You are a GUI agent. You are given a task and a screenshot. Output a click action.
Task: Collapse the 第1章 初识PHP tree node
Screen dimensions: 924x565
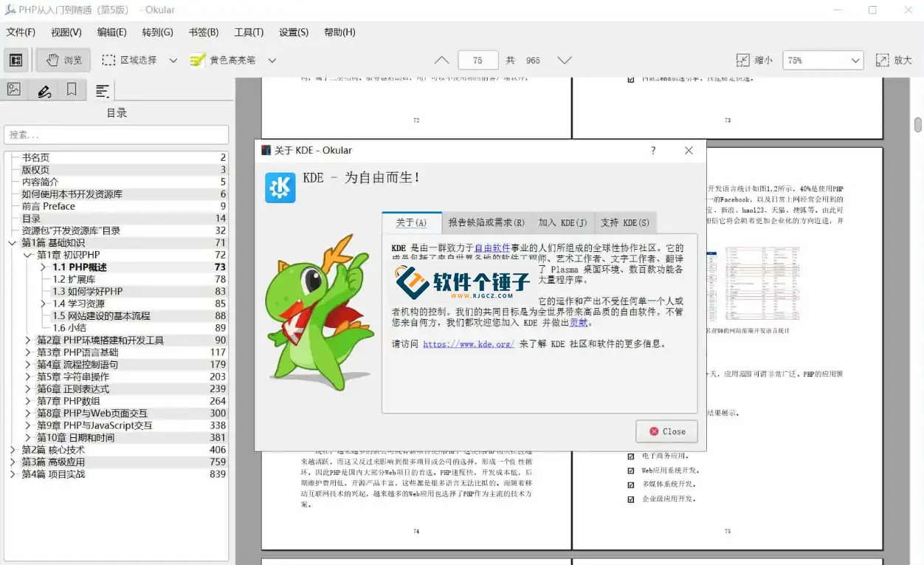pos(28,255)
